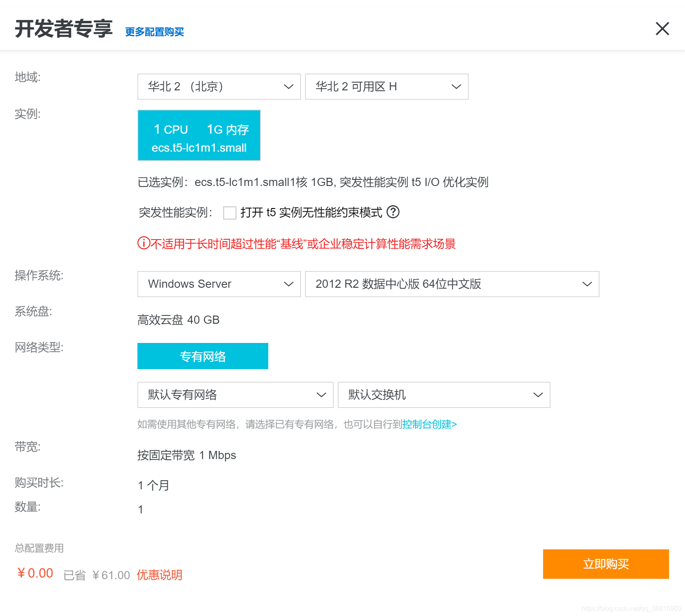
Task: Open the region dropdown showing 华北2（北京）
Action: (x=219, y=86)
